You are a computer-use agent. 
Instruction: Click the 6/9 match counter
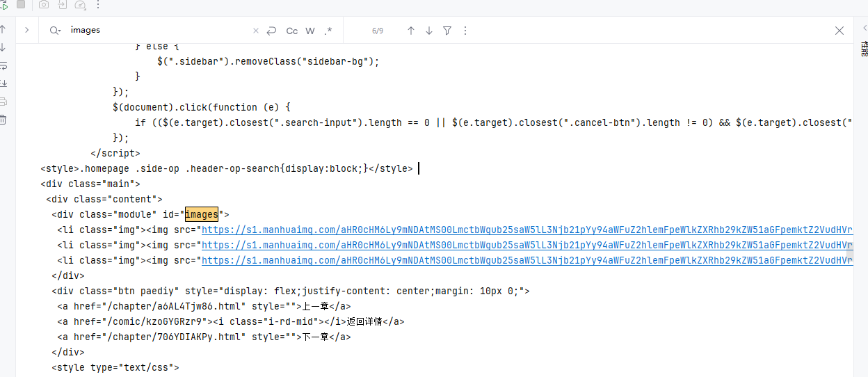click(x=378, y=31)
